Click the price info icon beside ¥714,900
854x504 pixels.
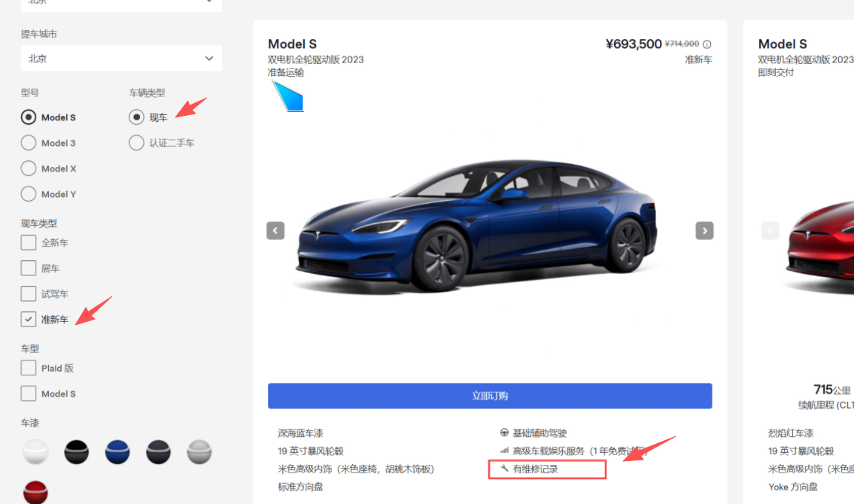pyautogui.click(x=707, y=44)
